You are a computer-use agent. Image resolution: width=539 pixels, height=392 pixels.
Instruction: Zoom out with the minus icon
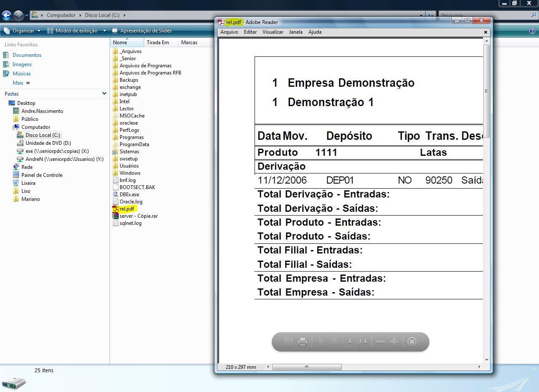[x=381, y=342]
